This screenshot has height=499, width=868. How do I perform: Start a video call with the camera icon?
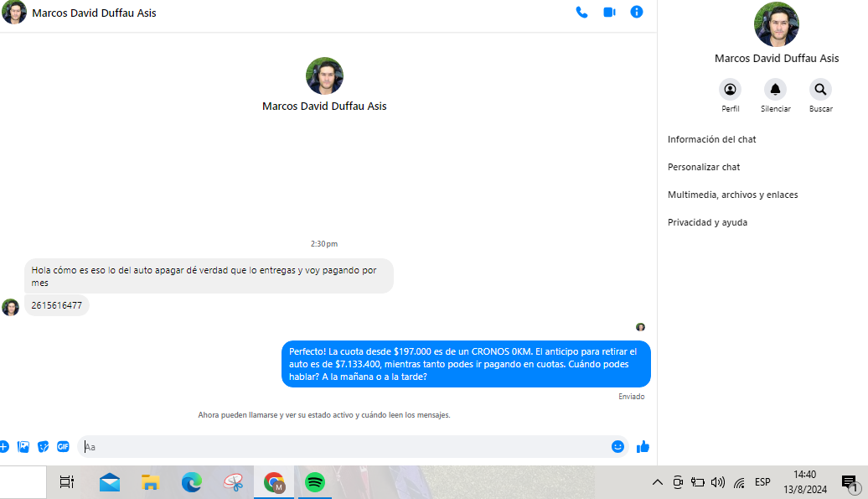click(x=609, y=13)
